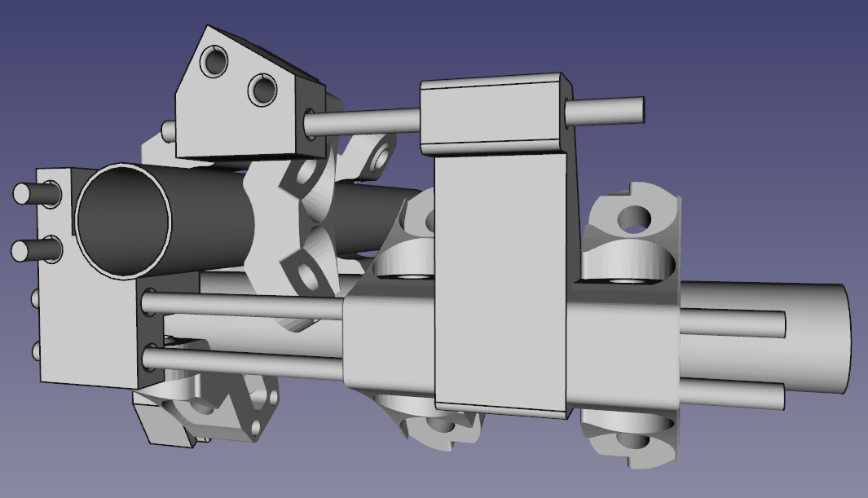Pick the upper long rod leaving left block

click(x=245, y=306)
